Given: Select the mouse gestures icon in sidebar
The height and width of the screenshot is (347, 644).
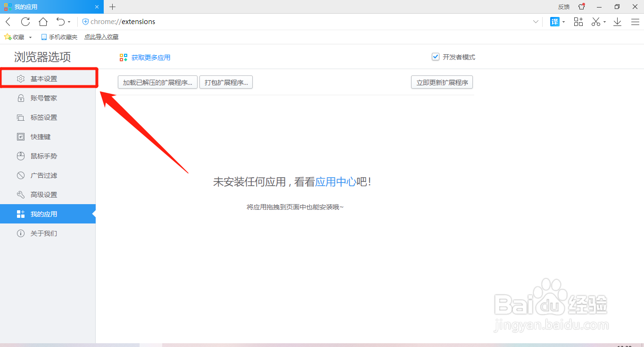Looking at the screenshot, I should (x=21, y=156).
